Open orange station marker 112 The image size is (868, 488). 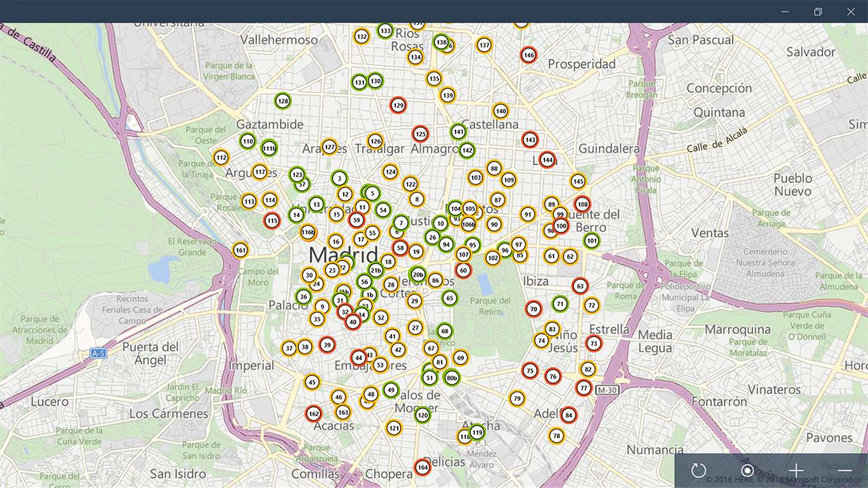[x=221, y=158]
